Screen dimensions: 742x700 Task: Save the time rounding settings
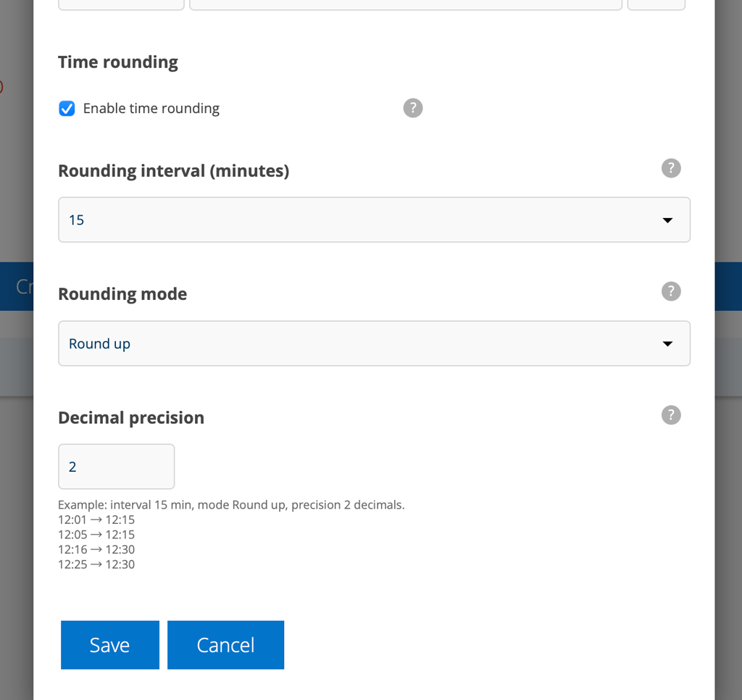109,645
